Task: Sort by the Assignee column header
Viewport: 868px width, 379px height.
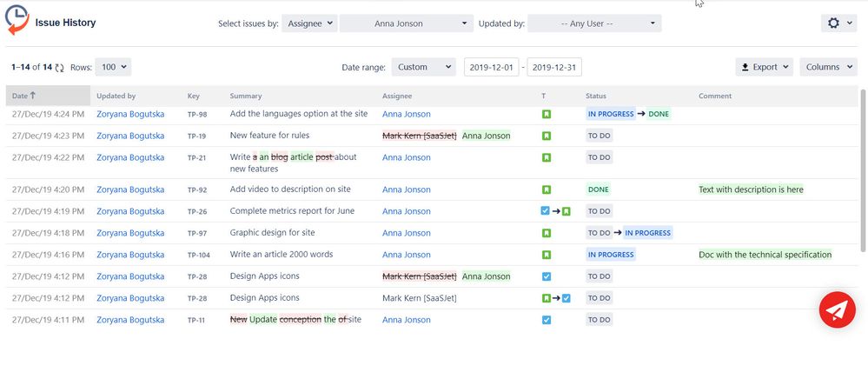Action: click(x=397, y=96)
